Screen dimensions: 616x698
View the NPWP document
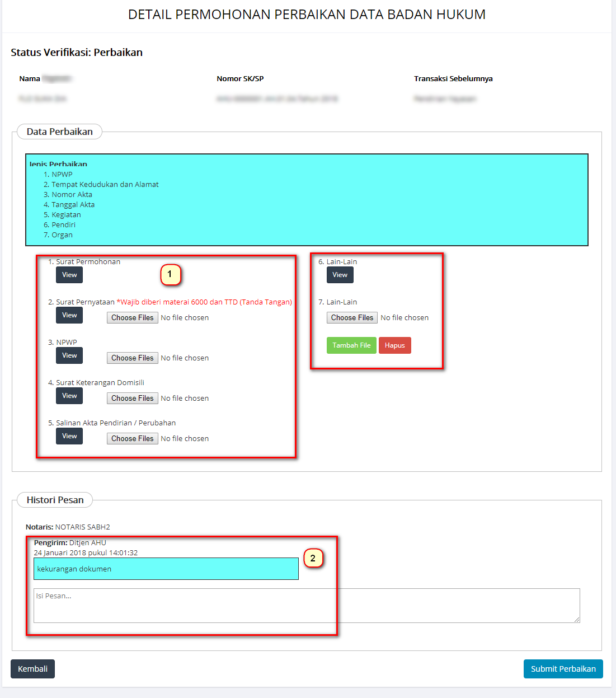(69, 355)
